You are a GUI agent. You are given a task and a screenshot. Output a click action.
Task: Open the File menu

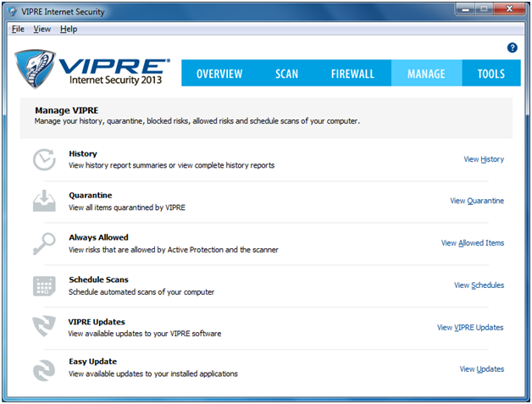point(18,29)
